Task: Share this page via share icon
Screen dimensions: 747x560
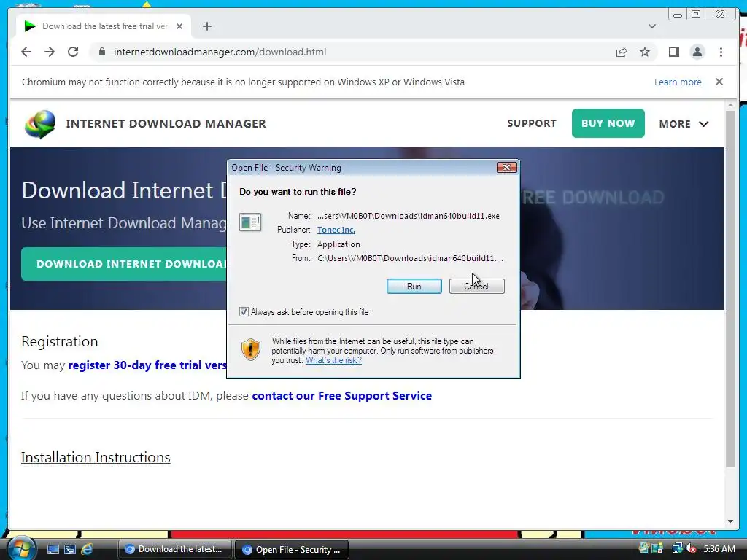Action: click(622, 52)
